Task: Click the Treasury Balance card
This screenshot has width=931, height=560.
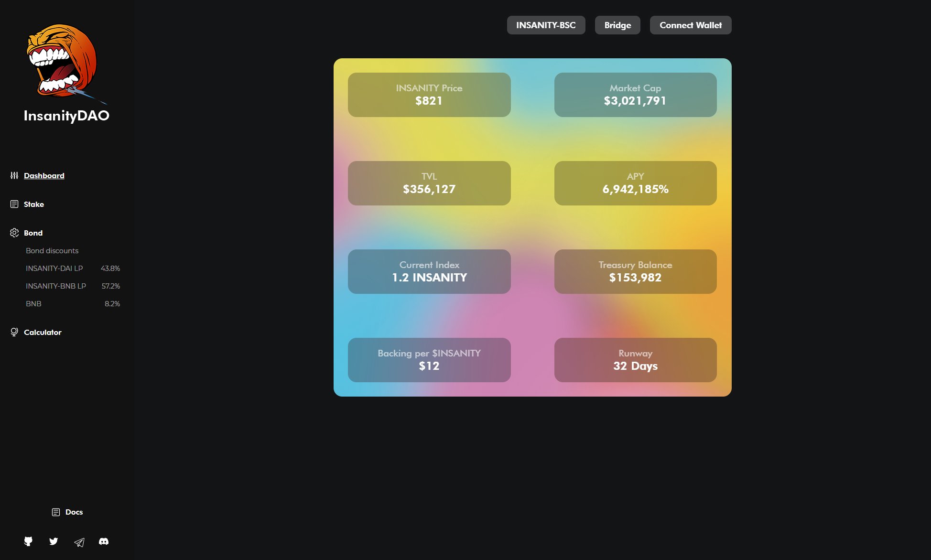Action: pyautogui.click(x=635, y=271)
